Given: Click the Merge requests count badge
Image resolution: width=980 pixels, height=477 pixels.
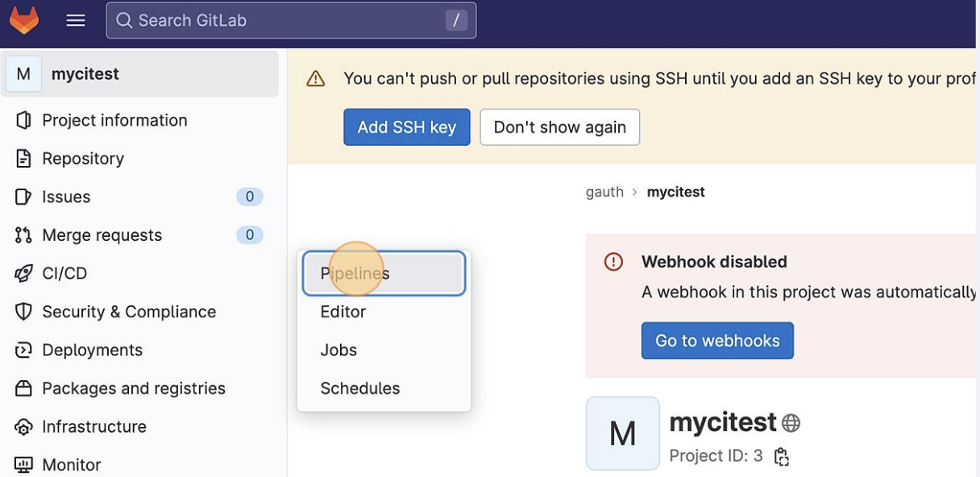Looking at the screenshot, I should [x=250, y=235].
